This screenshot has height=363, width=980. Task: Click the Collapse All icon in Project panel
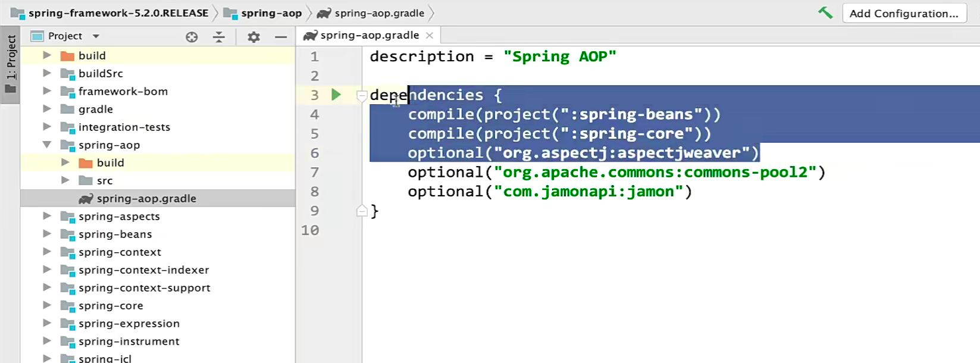(x=219, y=37)
